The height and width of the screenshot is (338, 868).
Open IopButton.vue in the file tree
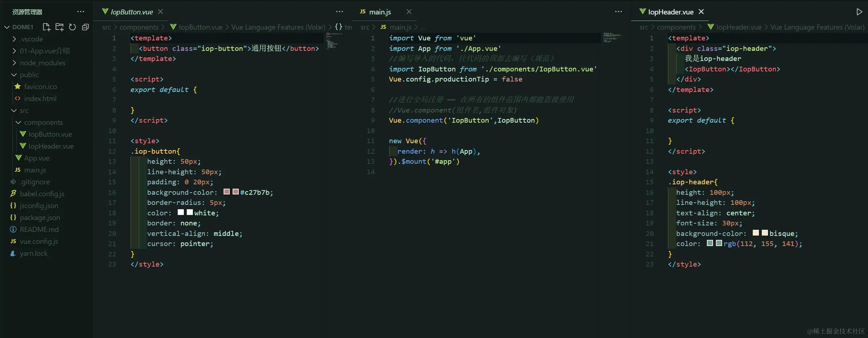50,134
